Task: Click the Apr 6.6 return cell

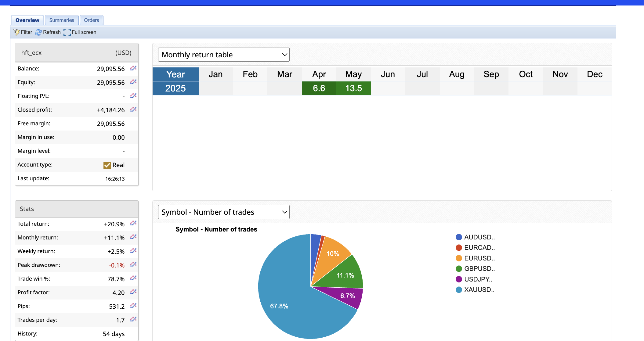Action: click(319, 88)
